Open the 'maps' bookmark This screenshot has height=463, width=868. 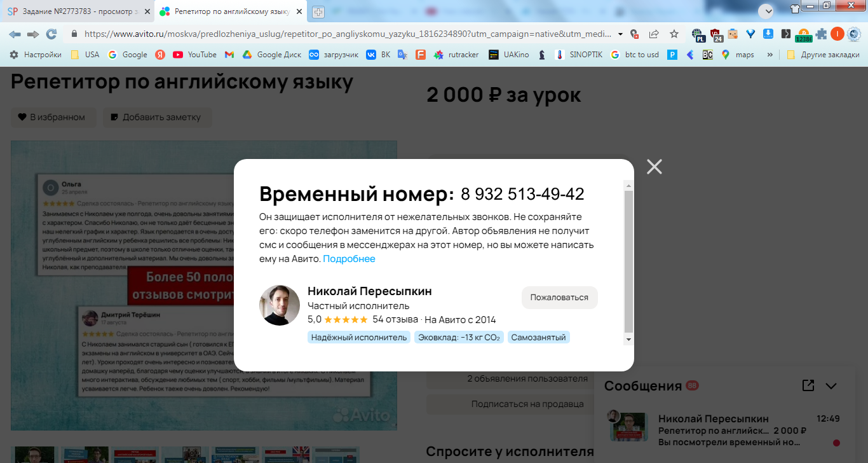pyautogui.click(x=738, y=55)
